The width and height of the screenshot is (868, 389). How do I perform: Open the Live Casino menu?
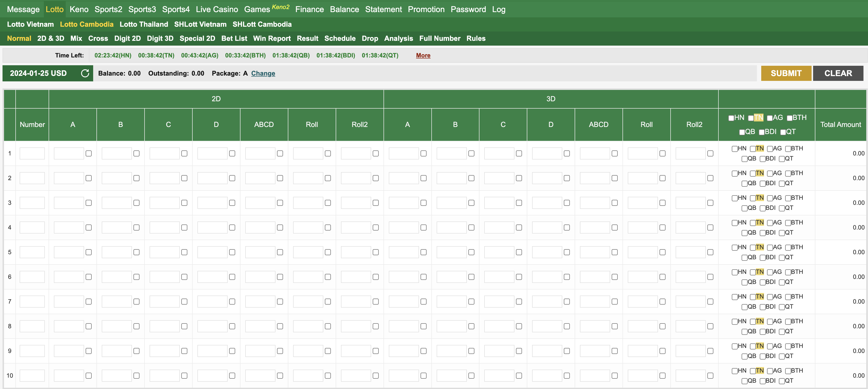(217, 9)
